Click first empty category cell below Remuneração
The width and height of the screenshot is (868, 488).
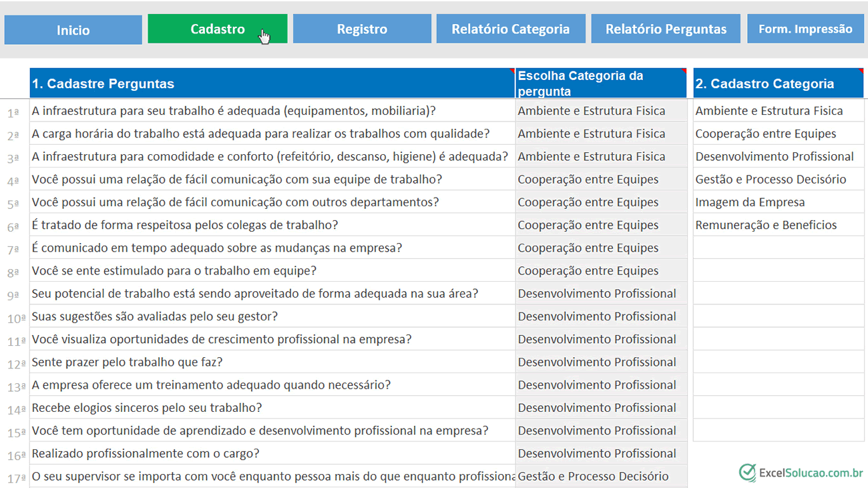[779, 248]
